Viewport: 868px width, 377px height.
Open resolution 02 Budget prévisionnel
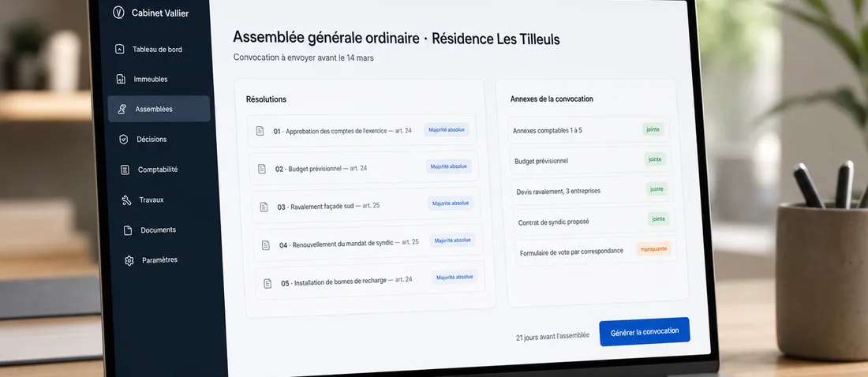tap(365, 168)
